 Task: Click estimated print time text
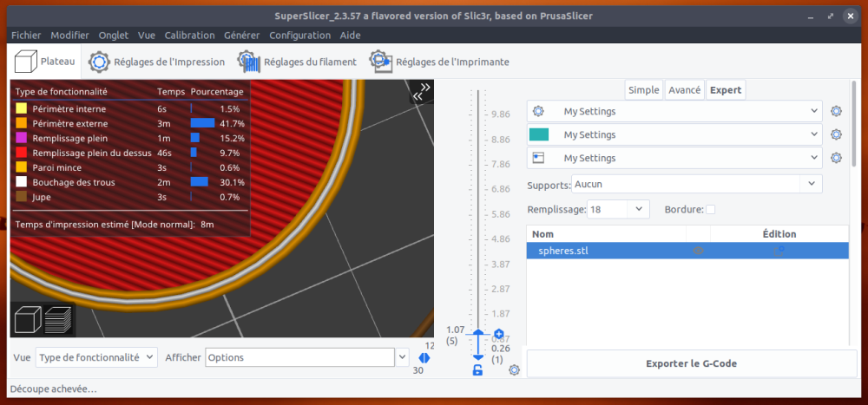[x=115, y=224]
